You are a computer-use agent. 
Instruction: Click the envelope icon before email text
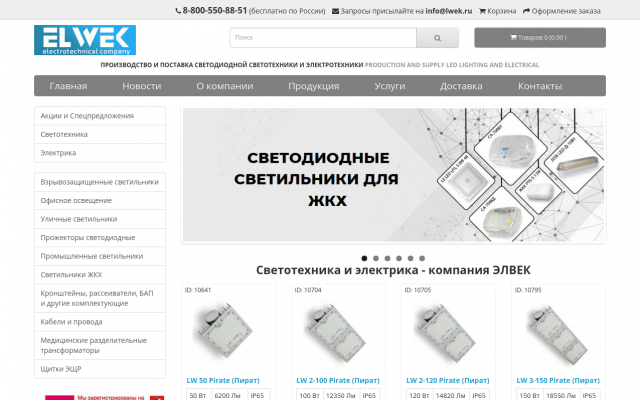point(335,11)
